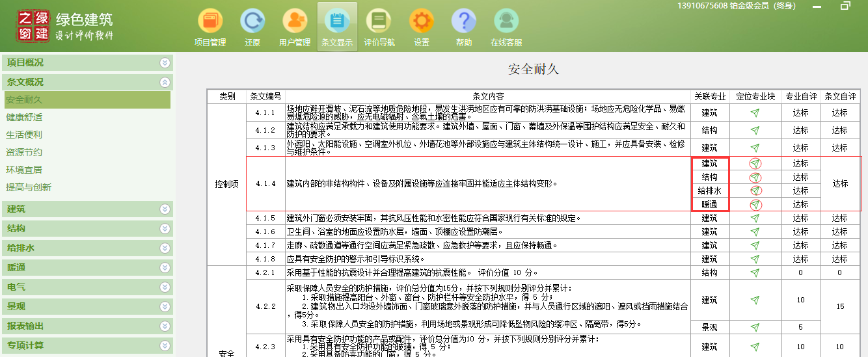Open 提高与创新 in the sidebar
This screenshot has width=868, height=357.
[29, 188]
